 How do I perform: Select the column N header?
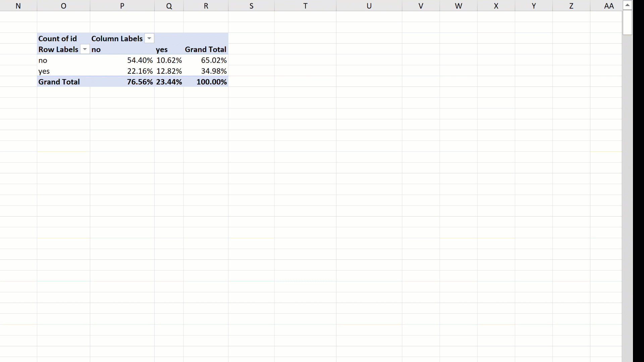pos(18,6)
